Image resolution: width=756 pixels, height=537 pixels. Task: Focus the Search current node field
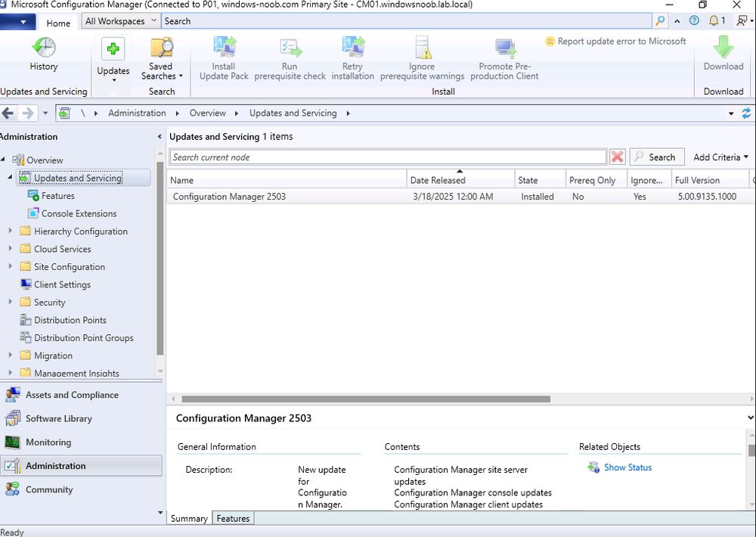(388, 157)
